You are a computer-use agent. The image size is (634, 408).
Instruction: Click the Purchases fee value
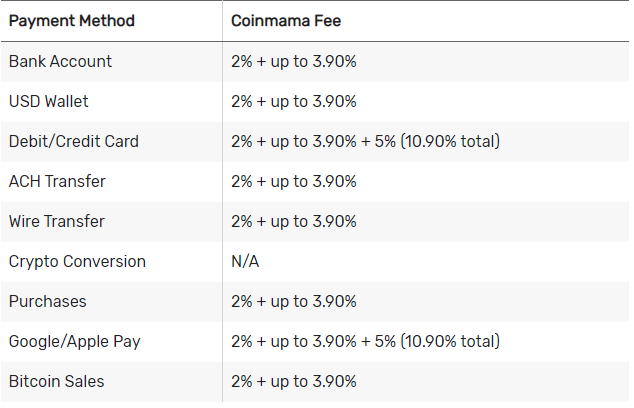[294, 302]
